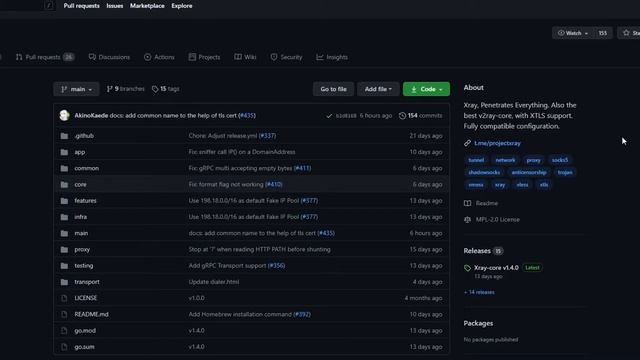Click the proxy folder icon
640x360 pixels.
[64, 249]
